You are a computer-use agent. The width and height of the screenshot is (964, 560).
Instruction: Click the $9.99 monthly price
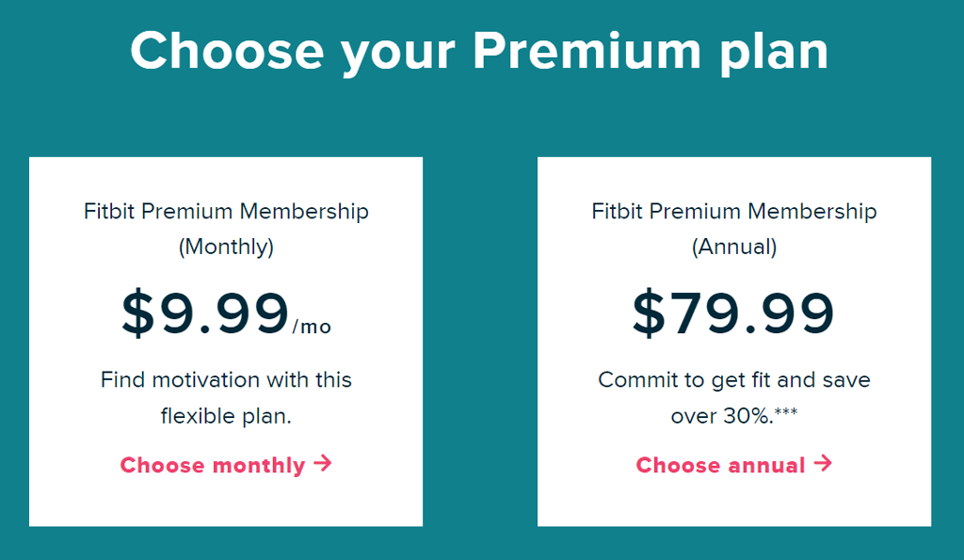tap(205, 313)
